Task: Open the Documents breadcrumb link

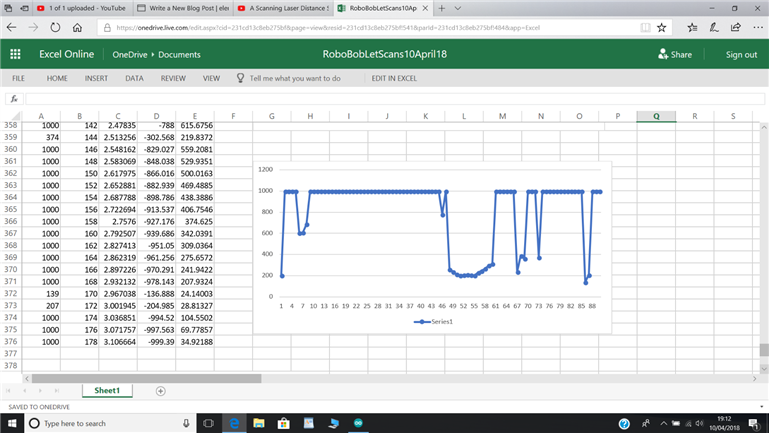Action: (179, 54)
